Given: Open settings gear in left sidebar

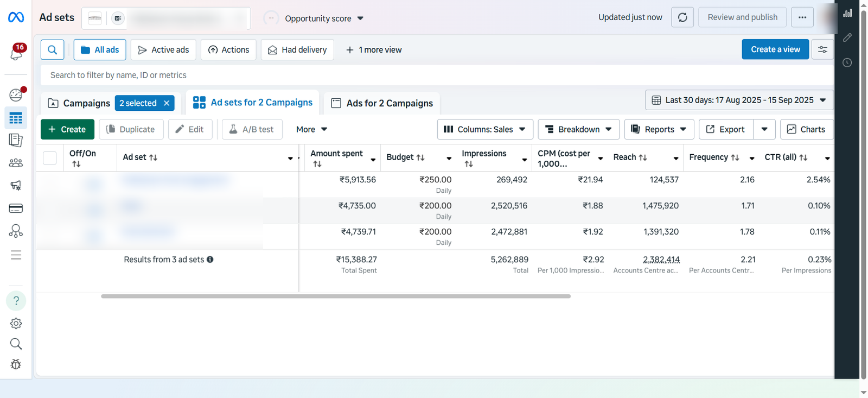Looking at the screenshot, I should pyautogui.click(x=16, y=324).
